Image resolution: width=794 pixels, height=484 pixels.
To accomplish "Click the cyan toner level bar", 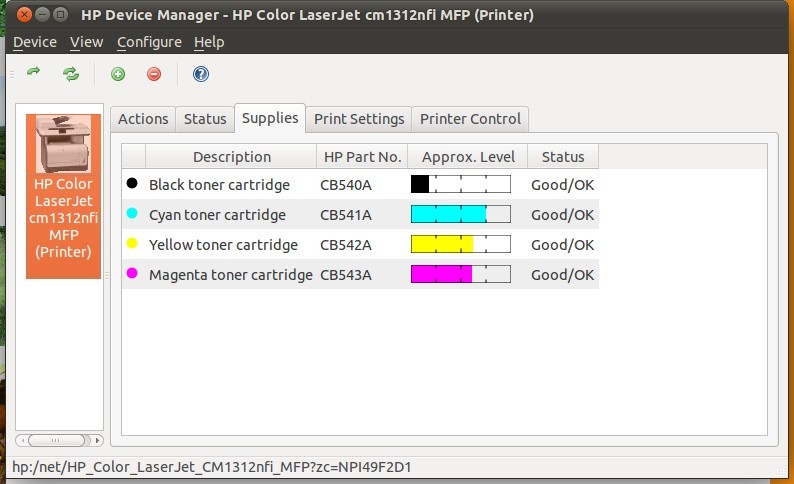I will pos(461,214).
